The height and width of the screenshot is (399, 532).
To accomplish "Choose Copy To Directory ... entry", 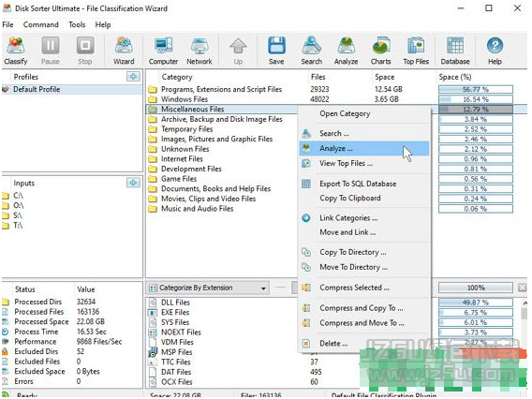I will [363, 252].
